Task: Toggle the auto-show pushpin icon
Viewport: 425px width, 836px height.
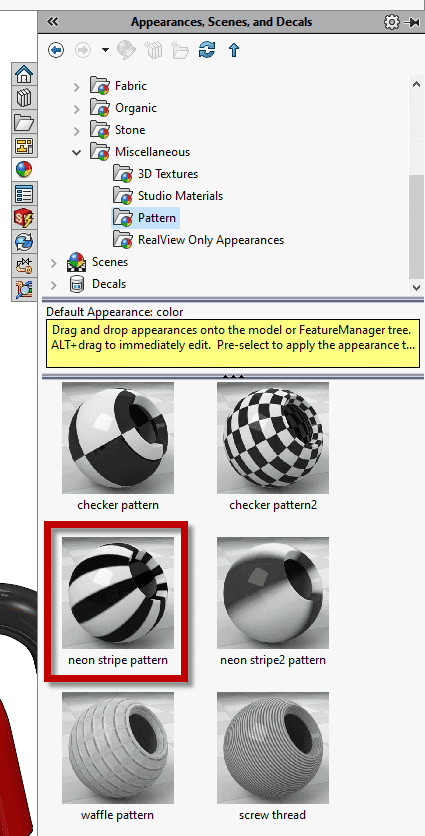Action: [412, 22]
